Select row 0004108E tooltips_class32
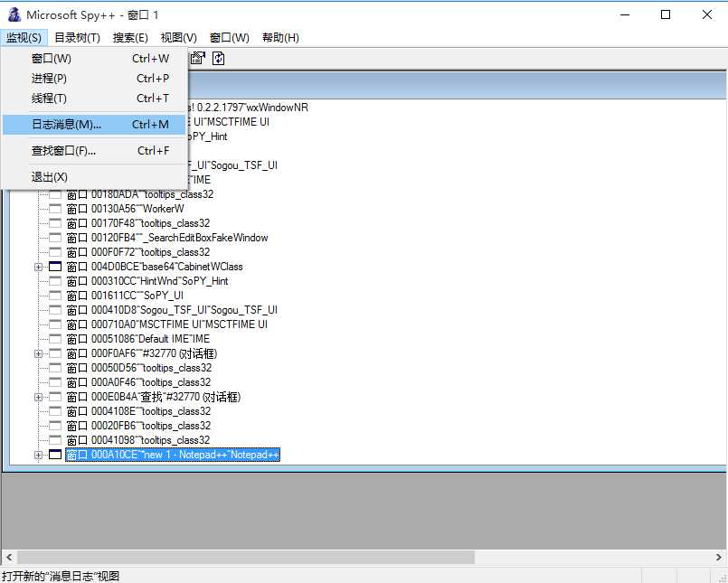Image resolution: width=728 pixels, height=583 pixels. pos(138,411)
